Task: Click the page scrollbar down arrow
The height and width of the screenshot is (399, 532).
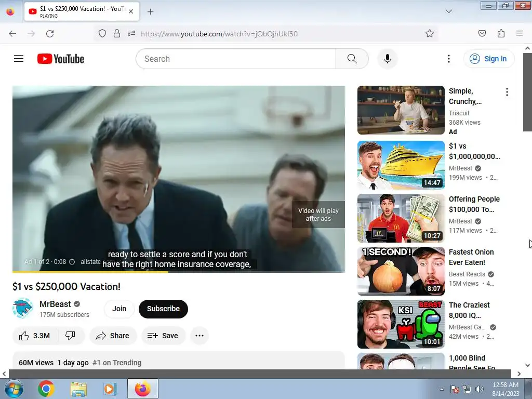Action: tap(527, 365)
